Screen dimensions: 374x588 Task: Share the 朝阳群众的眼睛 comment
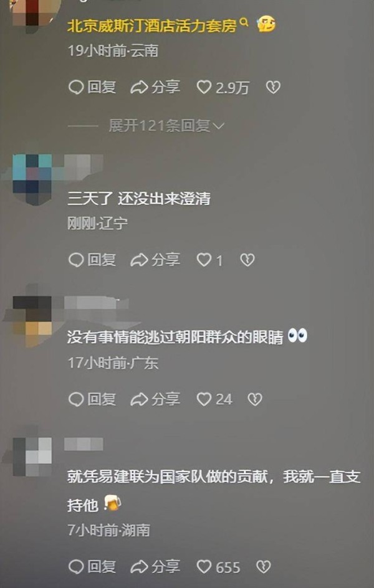coord(155,399)
